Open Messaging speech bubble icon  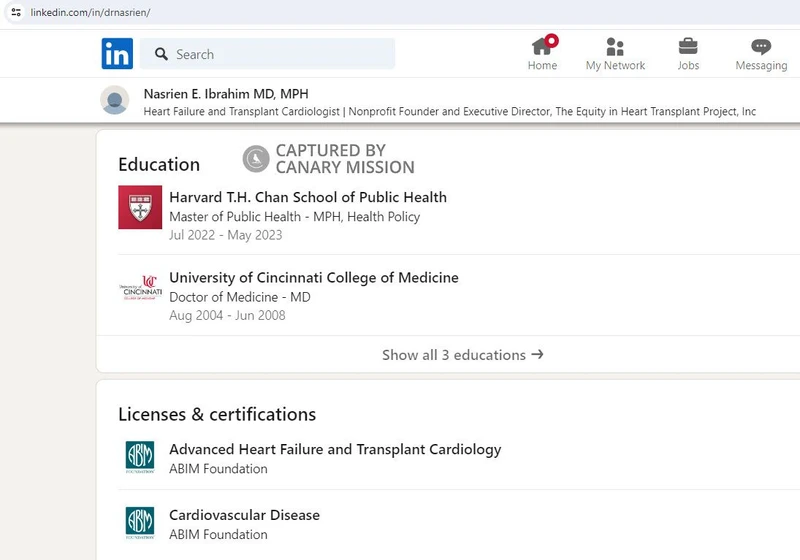(761, 47)
